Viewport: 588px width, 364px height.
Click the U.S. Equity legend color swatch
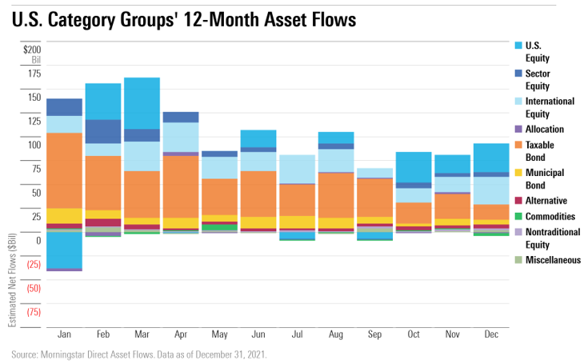(x=518, y=46)
